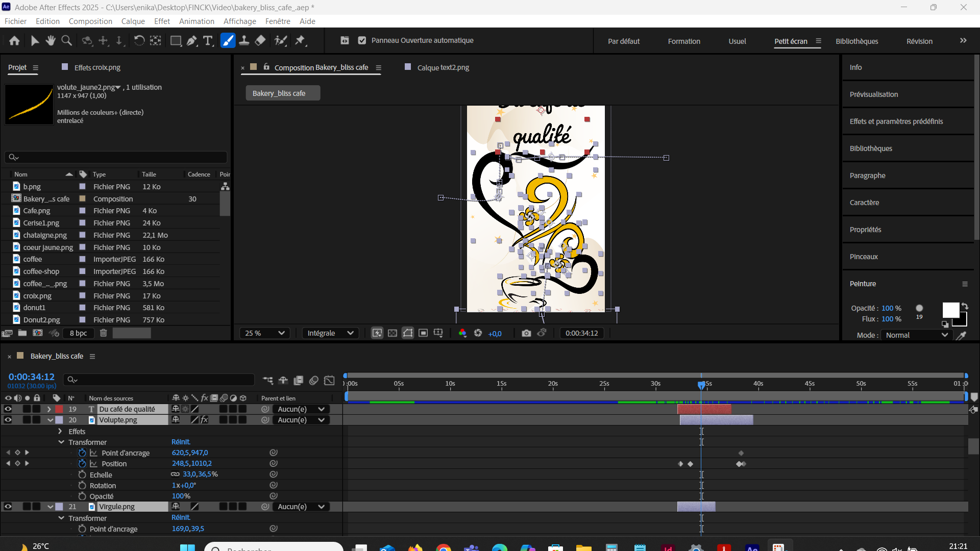
Task: Click the current time 0:00:34:12 display
Action: [31, 377]
